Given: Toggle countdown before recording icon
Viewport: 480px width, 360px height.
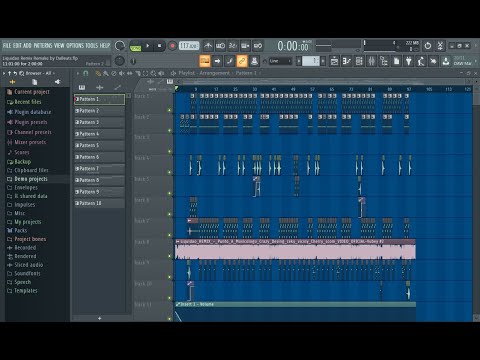Looking at the screenshot, I should point(233,46).
